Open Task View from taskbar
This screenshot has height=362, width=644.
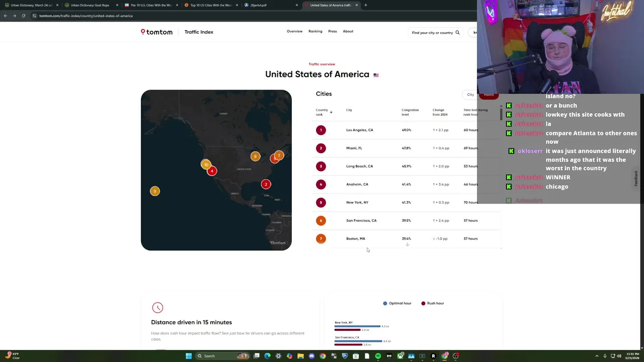257,356
